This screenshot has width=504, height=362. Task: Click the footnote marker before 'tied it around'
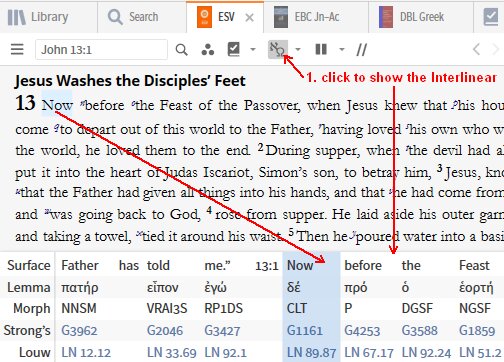pyautogui.click(x=139, y=233)
